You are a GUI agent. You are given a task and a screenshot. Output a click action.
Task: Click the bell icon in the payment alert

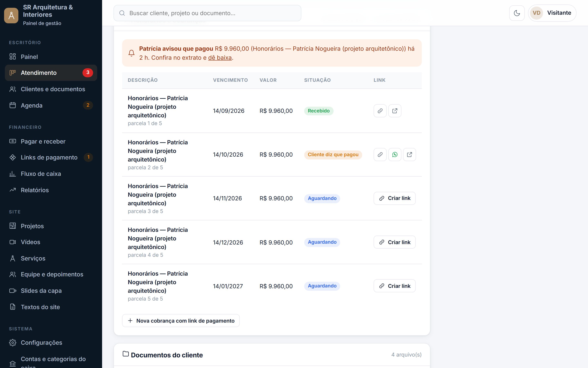click(131, 53)
